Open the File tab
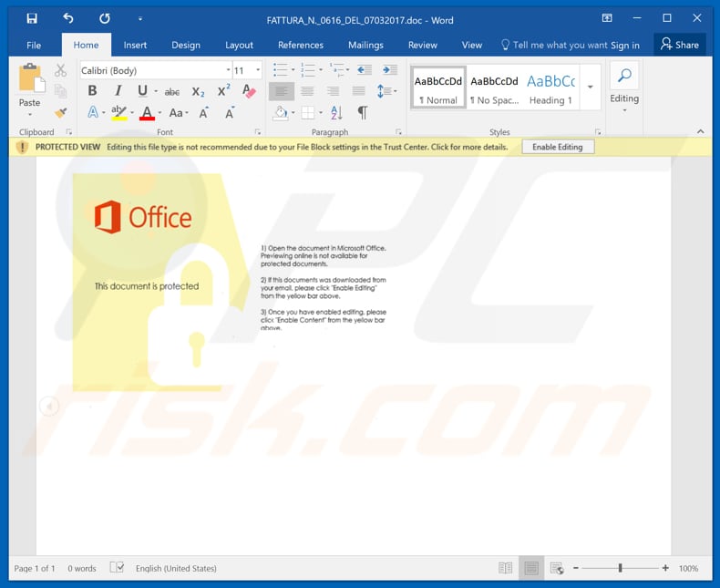The width and height of the screenshot is (720, 588). [34, 45]
